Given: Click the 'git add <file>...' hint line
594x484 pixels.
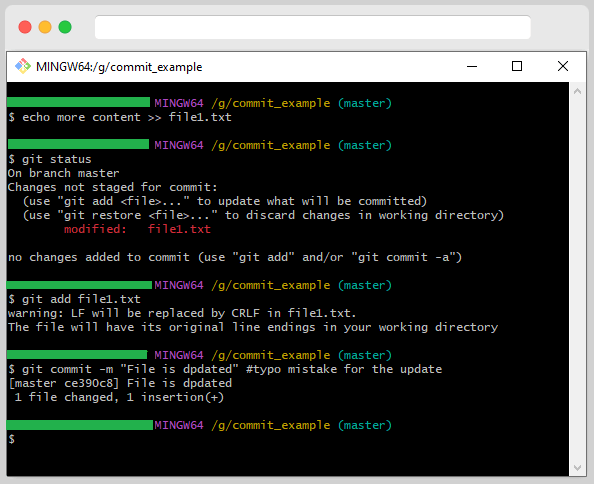Looking at the screenshot, I should tap(225, 201).
